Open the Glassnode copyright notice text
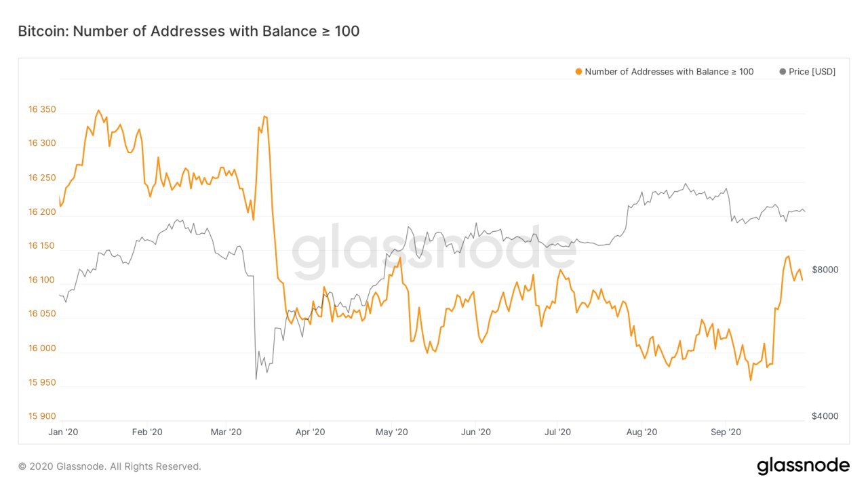 pos(110,466)
